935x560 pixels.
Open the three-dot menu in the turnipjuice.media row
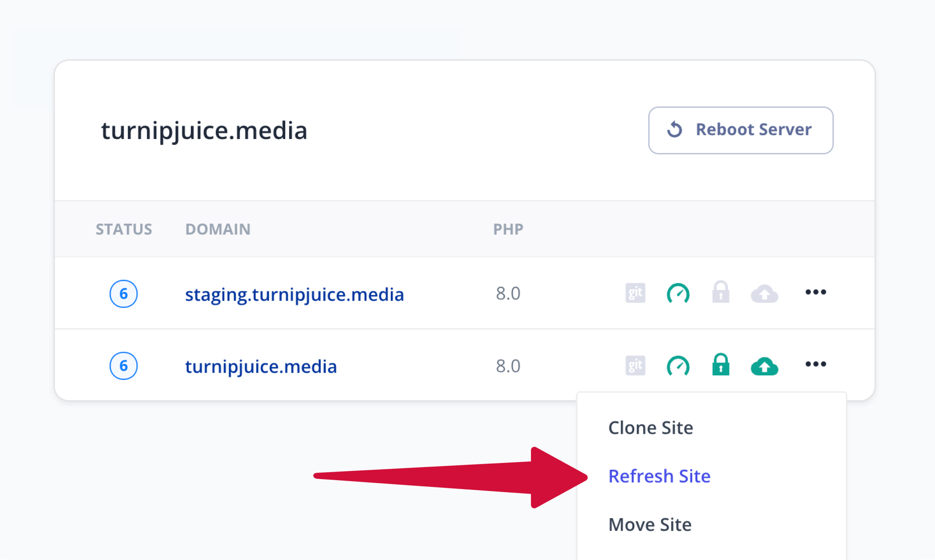(x=815, y=364)
